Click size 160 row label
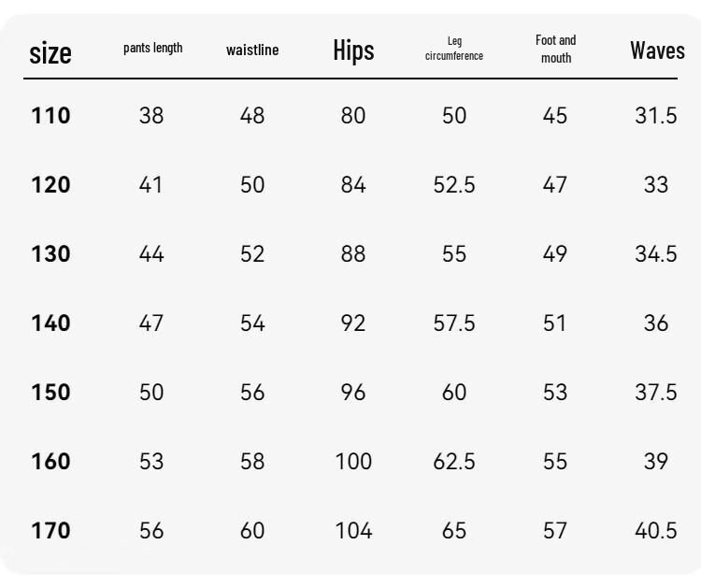 point(50,461)
